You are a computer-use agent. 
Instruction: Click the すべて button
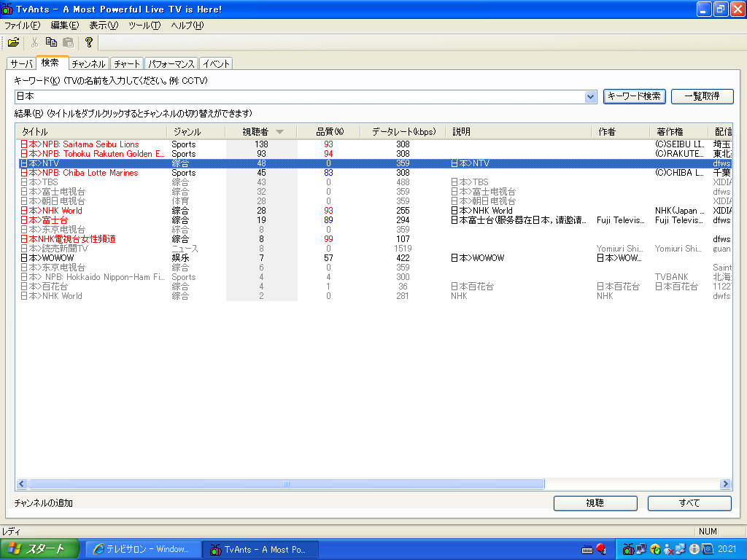pos(689,503)
